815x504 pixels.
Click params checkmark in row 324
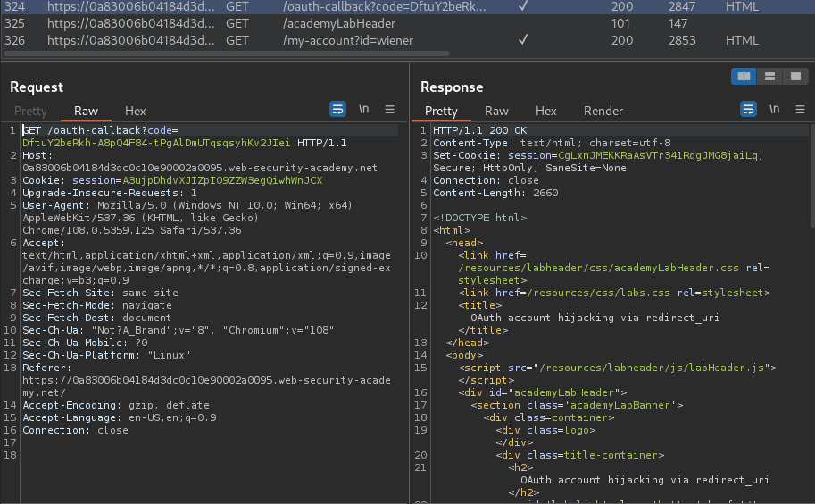(523, 5)
